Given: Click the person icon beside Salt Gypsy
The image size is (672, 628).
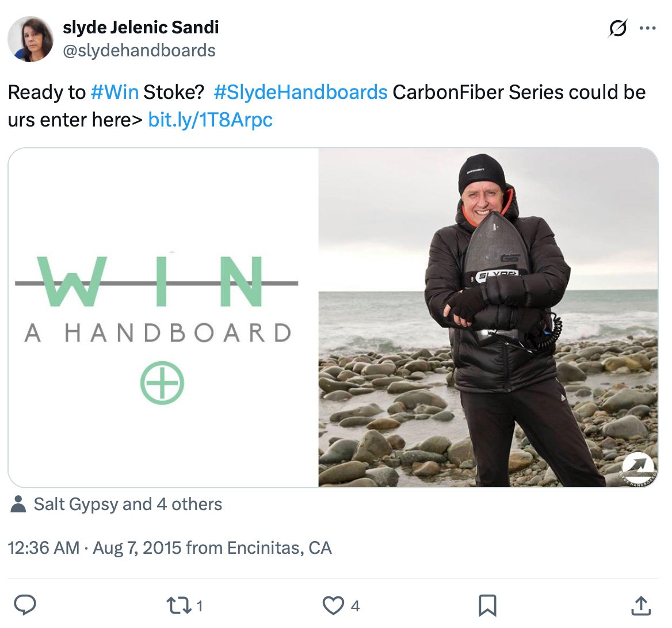Looking at the screenshot, I should click(20, 504).
